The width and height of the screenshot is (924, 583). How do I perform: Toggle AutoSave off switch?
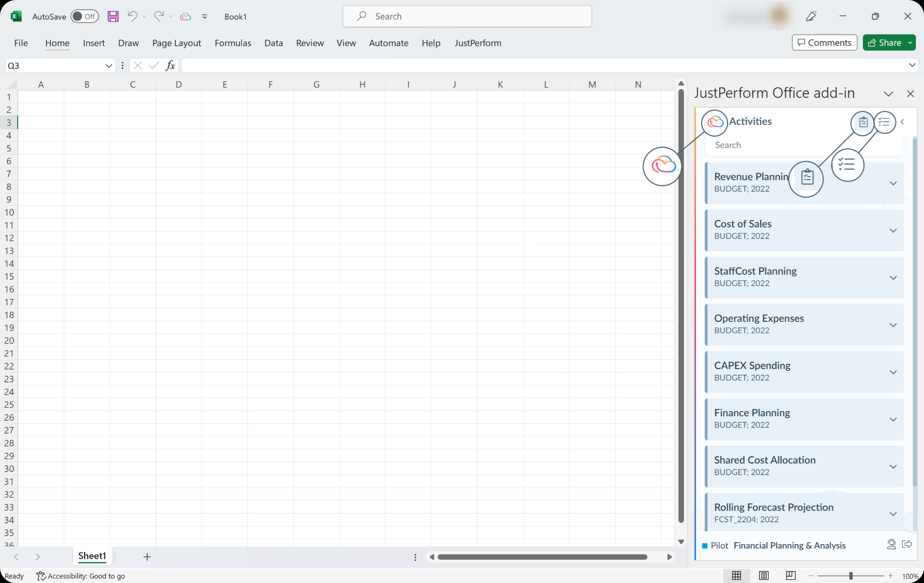tap(85, 16)
